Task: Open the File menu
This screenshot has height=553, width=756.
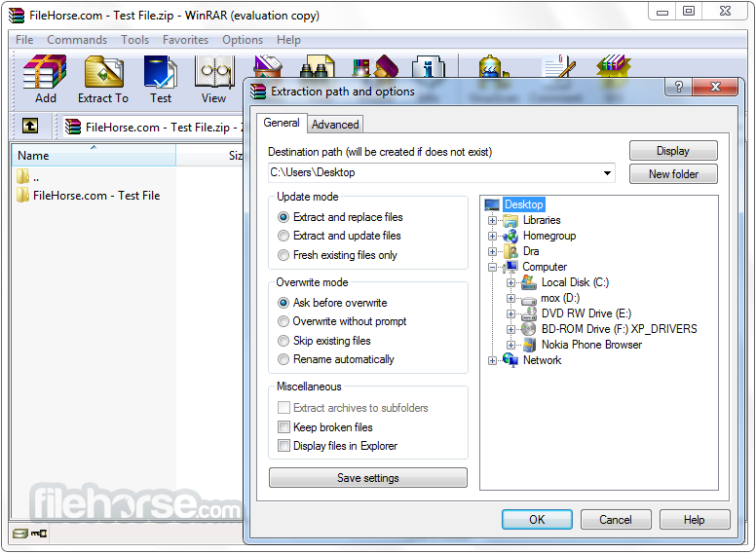Action: [24, 40]
